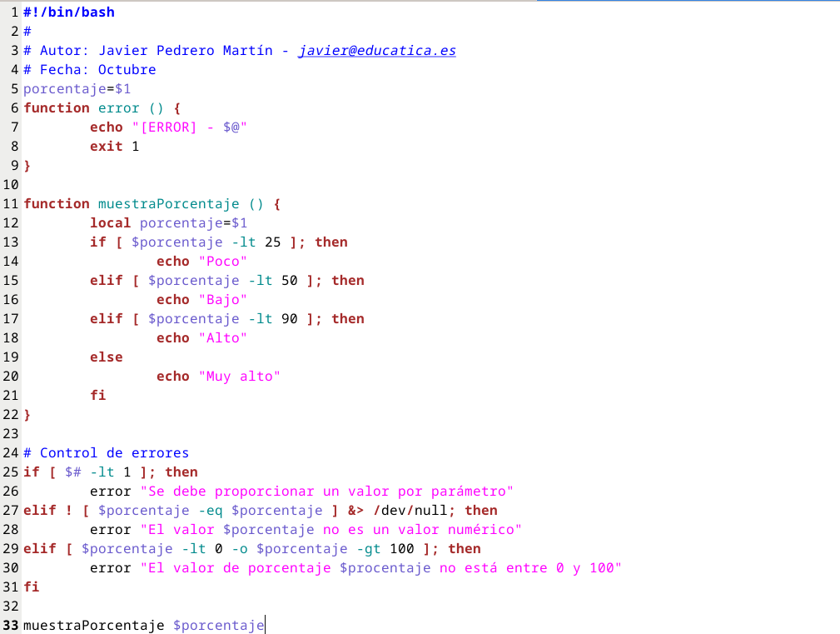840x634 pixels.
Task: Click the "else" keyword on line 19
Action: [106, 357]
